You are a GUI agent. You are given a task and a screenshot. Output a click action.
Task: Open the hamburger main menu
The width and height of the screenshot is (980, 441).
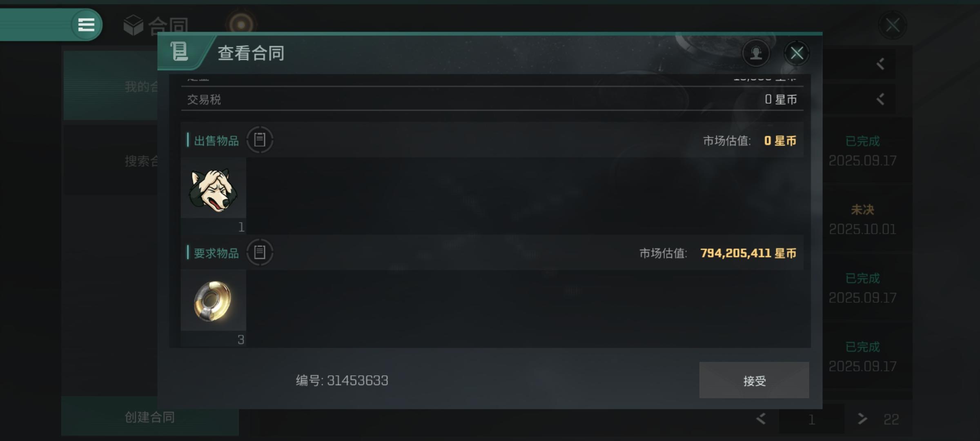click(86, 25)
